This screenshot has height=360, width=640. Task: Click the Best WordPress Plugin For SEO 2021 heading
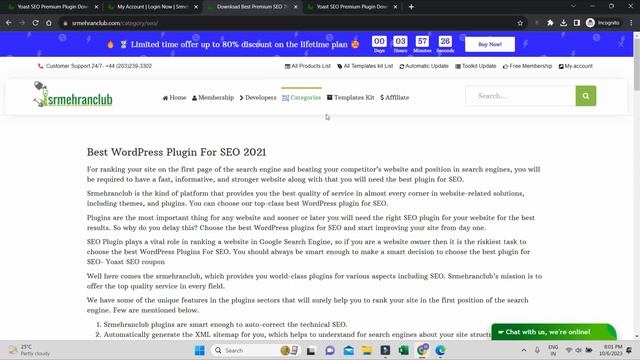pyautogui.click(x=176, y=152)
